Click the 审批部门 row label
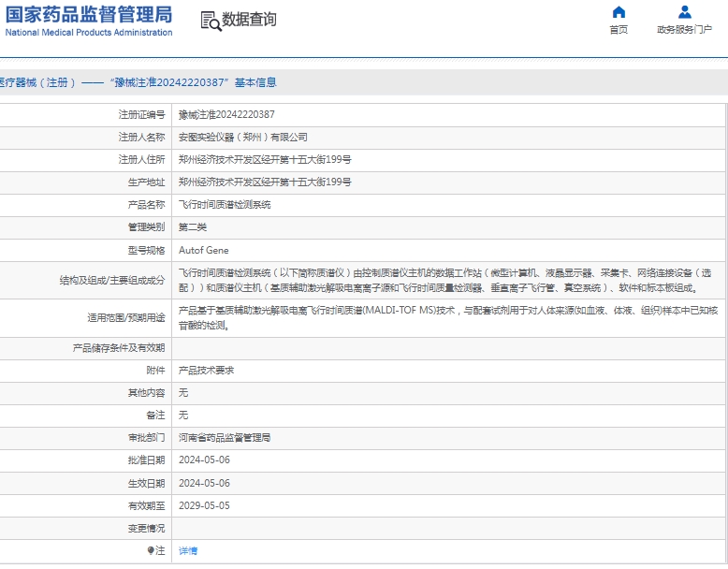 point(146,438)
